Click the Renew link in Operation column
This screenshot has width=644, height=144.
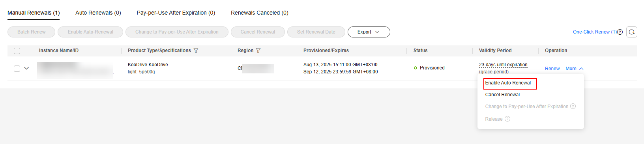click(x=552, y=69)
